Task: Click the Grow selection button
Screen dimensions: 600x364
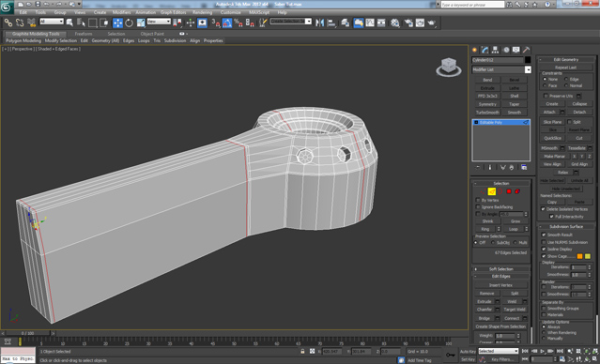Action: [515, 221]
